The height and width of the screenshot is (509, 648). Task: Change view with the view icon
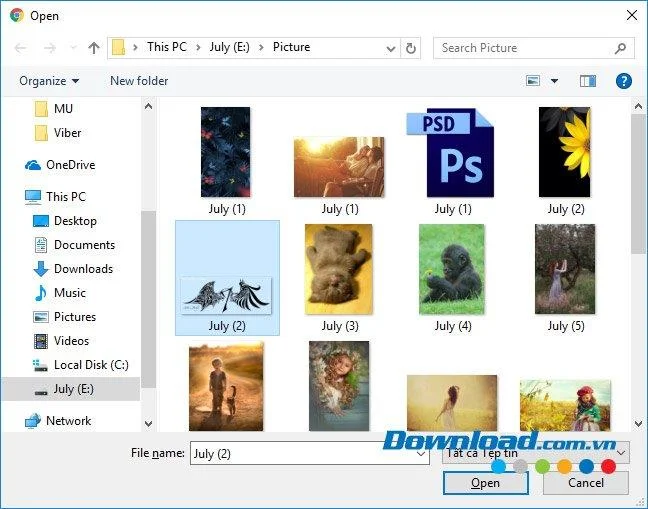(533, 81)
